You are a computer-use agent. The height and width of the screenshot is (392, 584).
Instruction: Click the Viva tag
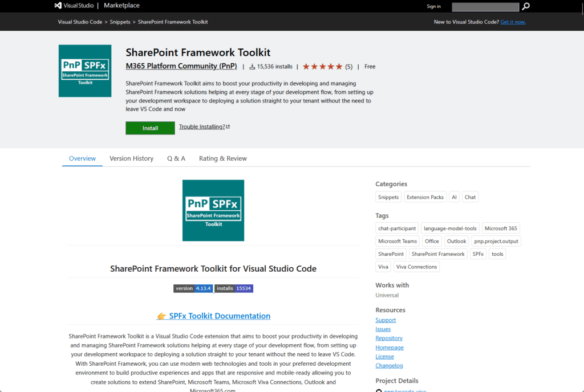(383, 267)
